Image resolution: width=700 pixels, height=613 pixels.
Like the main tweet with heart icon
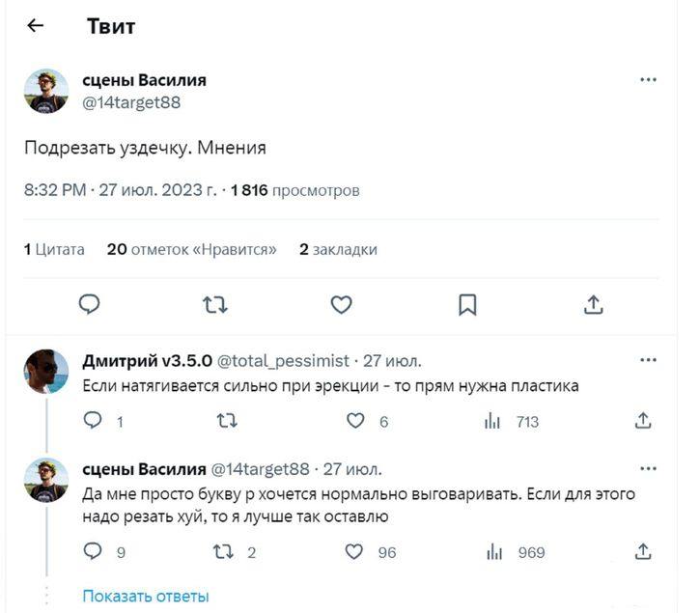tap(341, 305)
